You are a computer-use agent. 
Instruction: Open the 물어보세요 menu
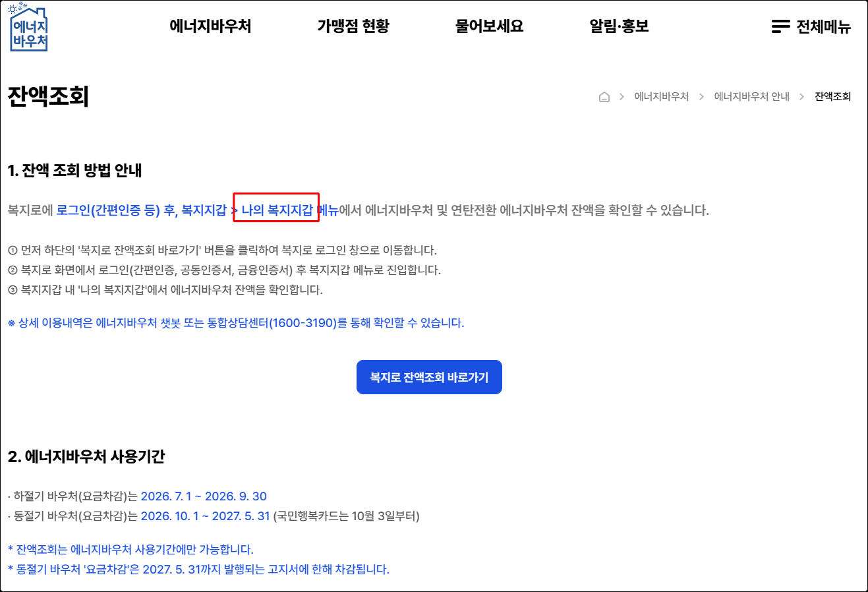click(489, 26)
